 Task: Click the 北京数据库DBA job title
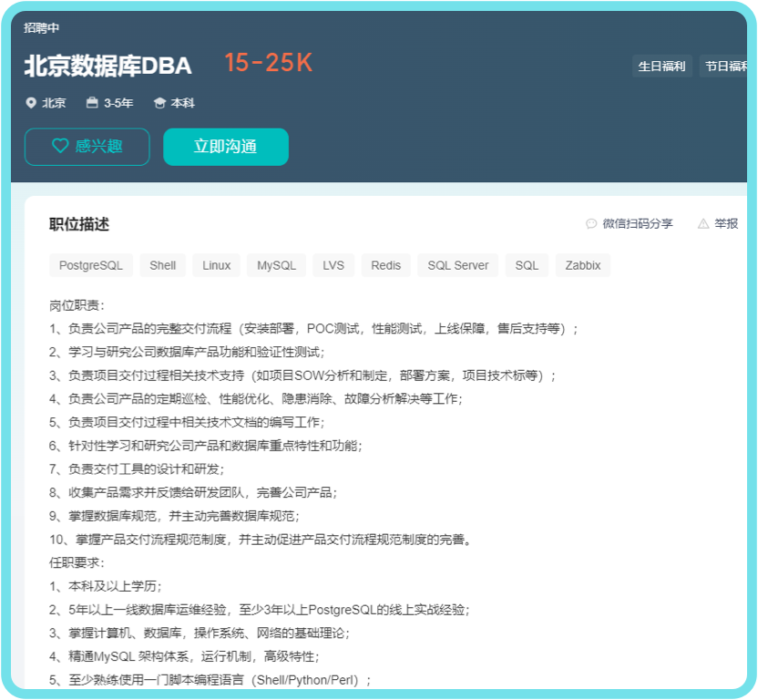pos(108,66)
